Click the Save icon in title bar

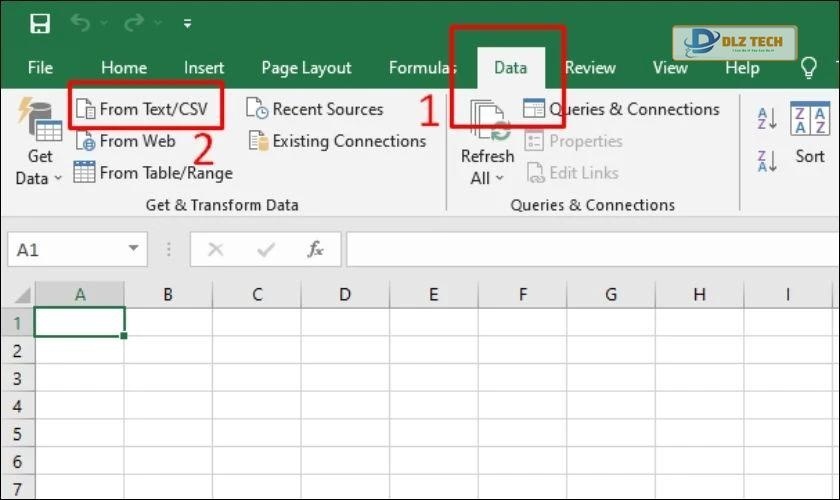[x=39, y=24]
